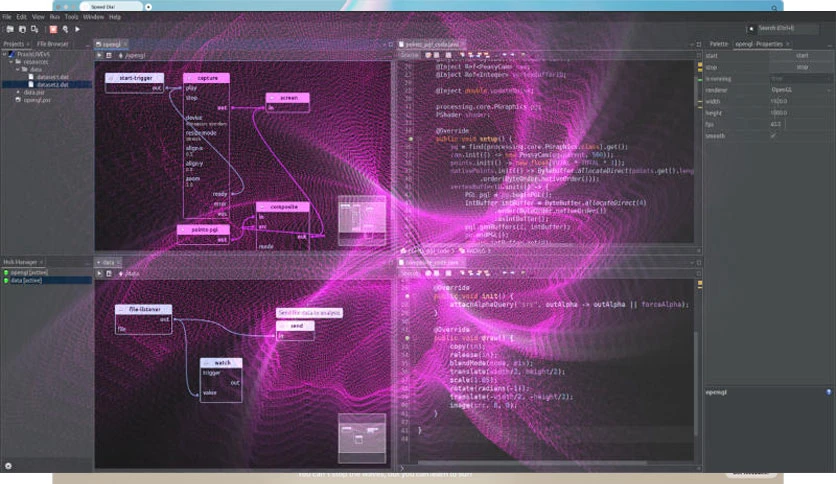
Task: Open the File menu
Action: tap(7, 17)
